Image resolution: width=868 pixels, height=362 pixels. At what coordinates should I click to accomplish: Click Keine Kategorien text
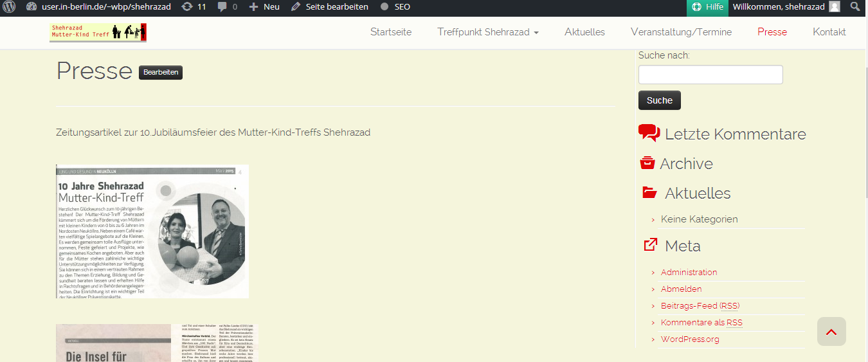pyautogui.click(x=700, y=219)
